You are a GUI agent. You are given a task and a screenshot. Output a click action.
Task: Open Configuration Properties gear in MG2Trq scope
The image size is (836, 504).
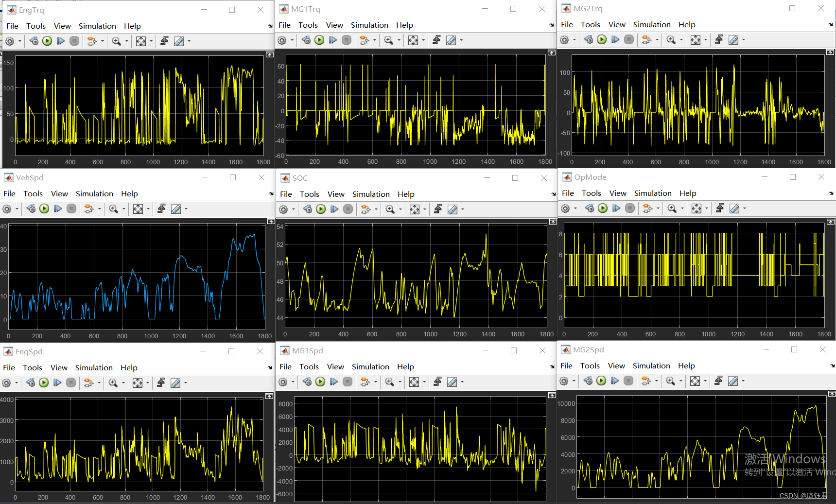(564, 40)
